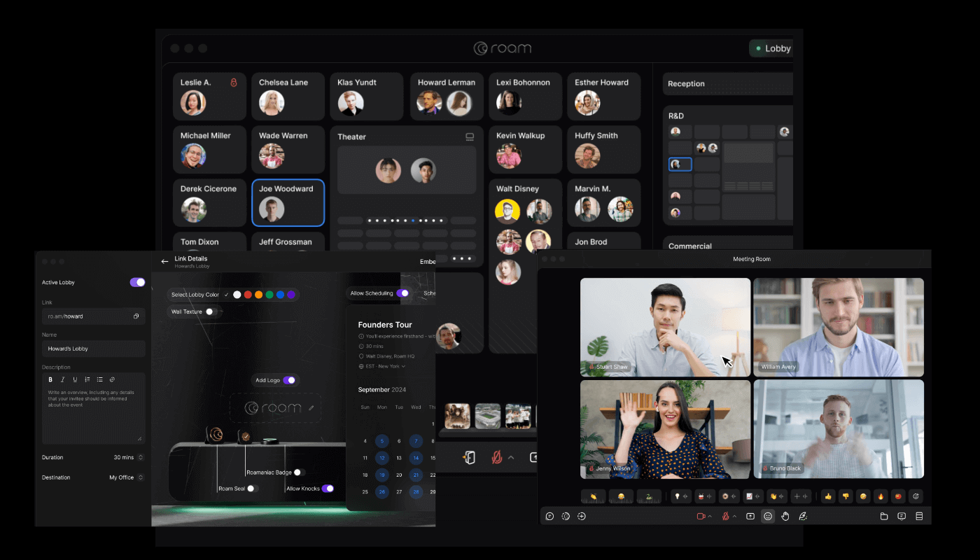
Task: Select the Bold icon in the Description editor
Action: tap(50, 379)
